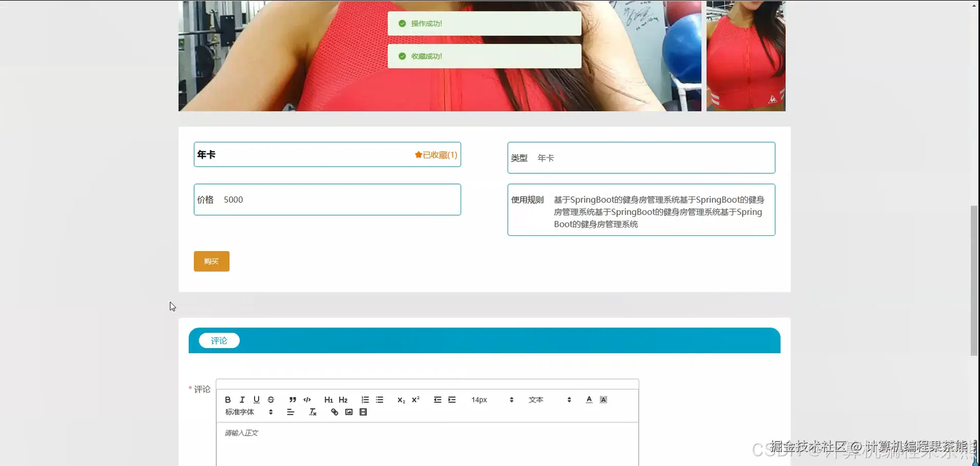Toggle the bullet list formatting
This screenshot has height=466, width=980.
[380, 399]
